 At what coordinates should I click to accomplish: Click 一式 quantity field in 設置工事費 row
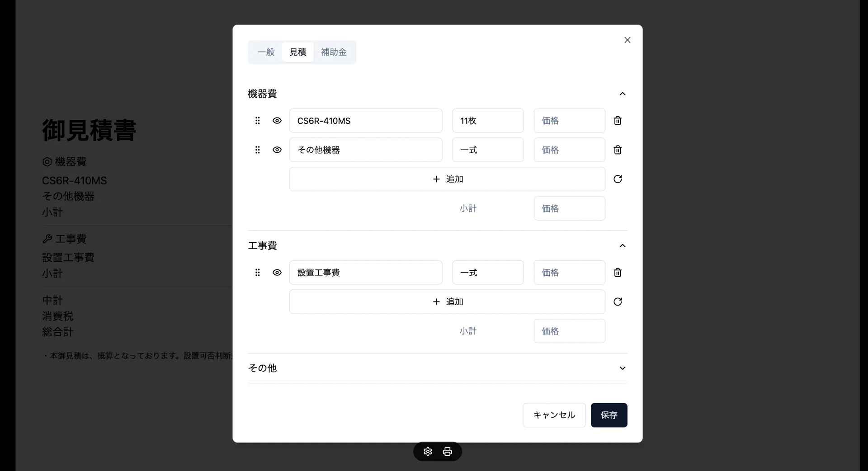(488, 273)
